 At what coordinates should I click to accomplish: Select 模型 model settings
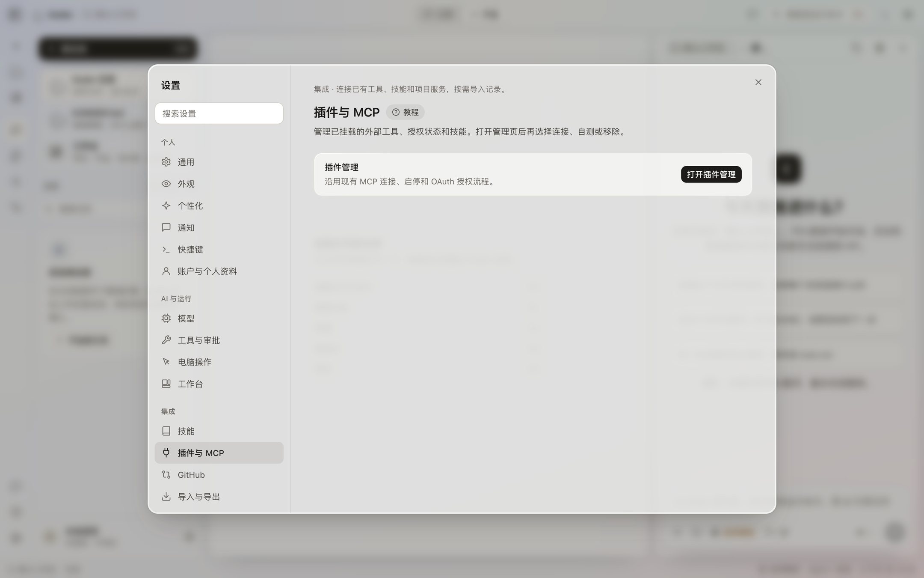pos(219,318)
